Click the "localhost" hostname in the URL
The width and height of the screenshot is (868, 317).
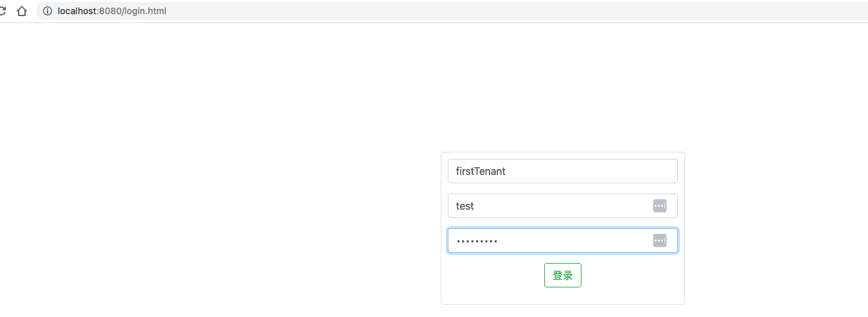coord(77,11)
